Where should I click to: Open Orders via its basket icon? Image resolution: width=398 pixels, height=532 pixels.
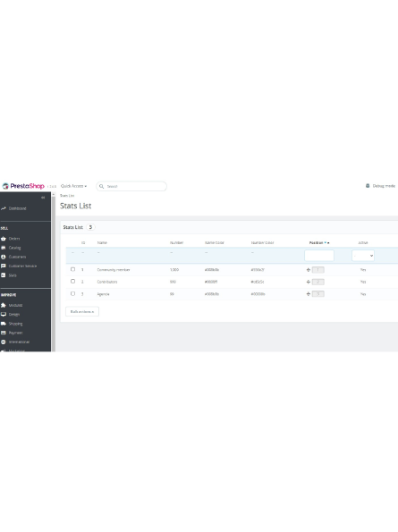tap(4, 239)
